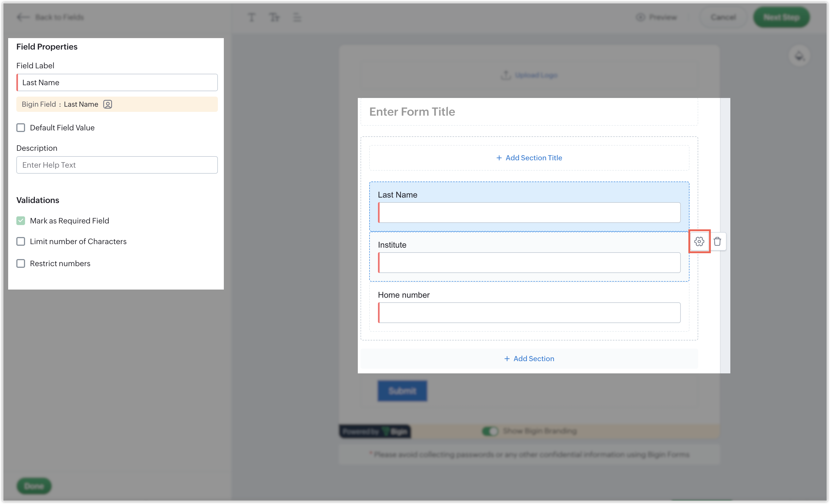Image resolution: width=830 pixels, height=504 pixels.
Task: Uncheck Mark as Required Field
Action: pos(21,221)
